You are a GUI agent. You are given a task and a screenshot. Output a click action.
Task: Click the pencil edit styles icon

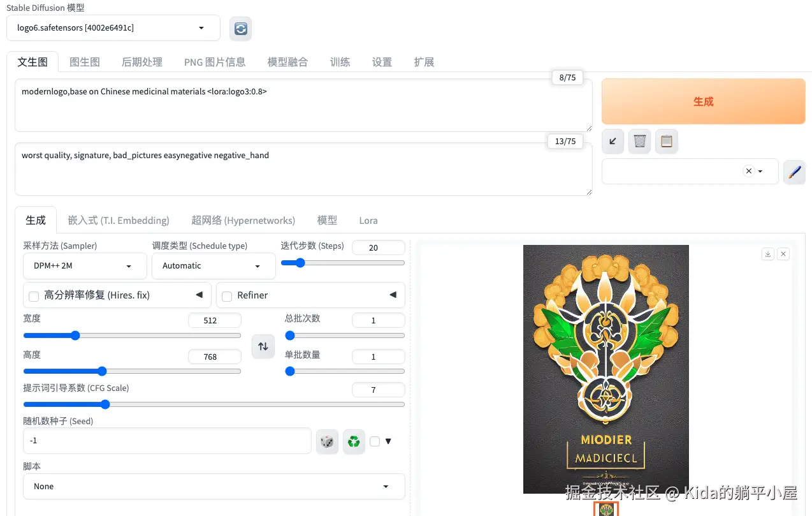tap(794, 172)
